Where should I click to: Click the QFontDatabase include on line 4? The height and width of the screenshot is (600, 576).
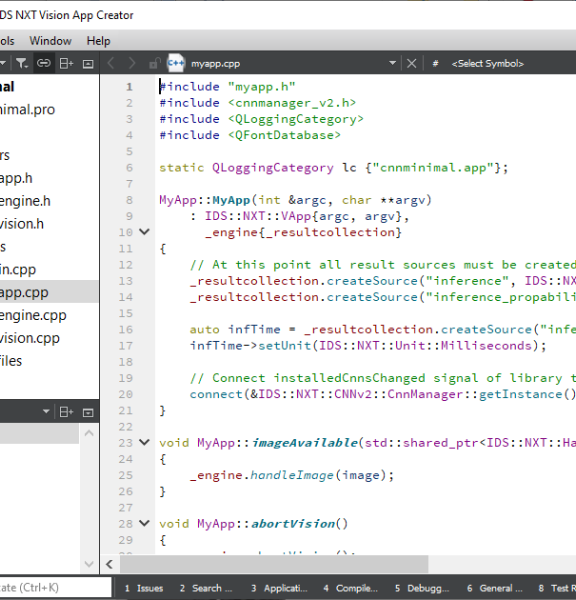[x=284, y=135]
